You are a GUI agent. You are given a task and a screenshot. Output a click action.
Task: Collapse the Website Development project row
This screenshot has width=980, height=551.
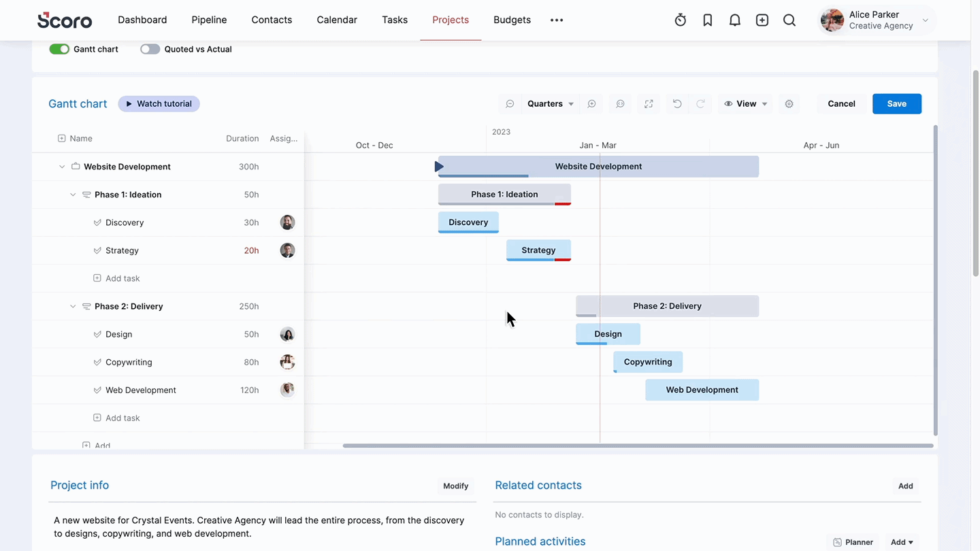62,167
